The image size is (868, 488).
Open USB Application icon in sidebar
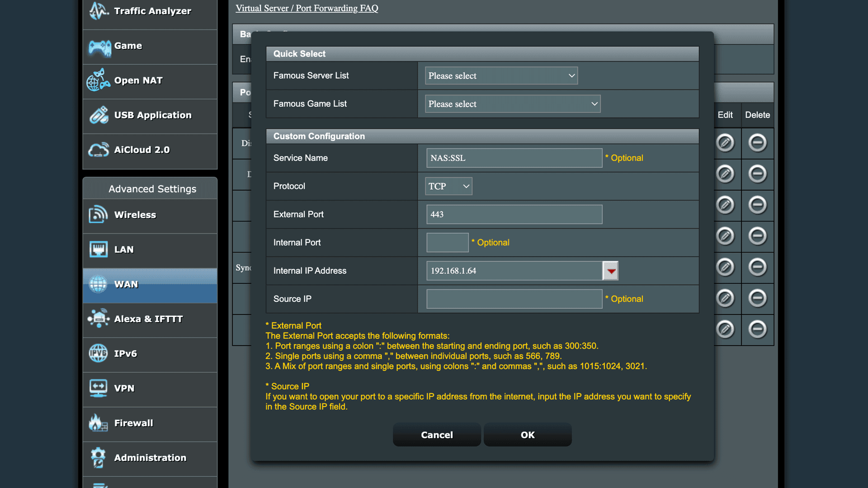pyautogui.click(x=99, y=115)
